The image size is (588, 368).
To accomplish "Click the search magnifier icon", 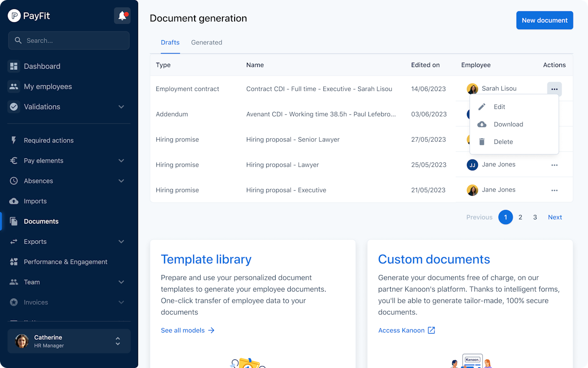I will click(18, 41).
